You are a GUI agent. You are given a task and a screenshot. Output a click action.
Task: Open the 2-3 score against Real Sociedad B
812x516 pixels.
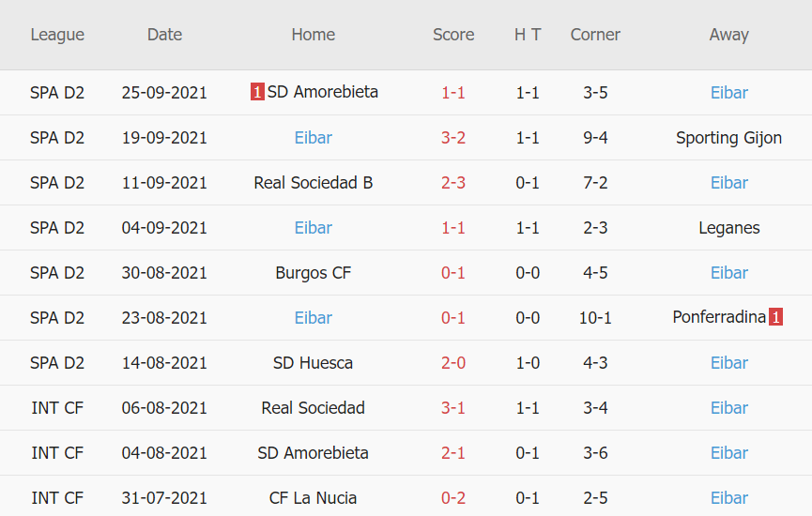(453, 183)
